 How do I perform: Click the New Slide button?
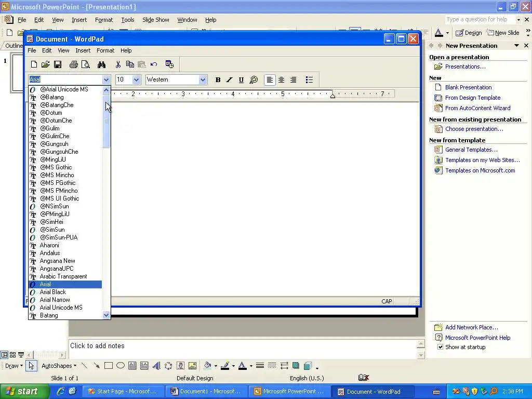point(503,33)
